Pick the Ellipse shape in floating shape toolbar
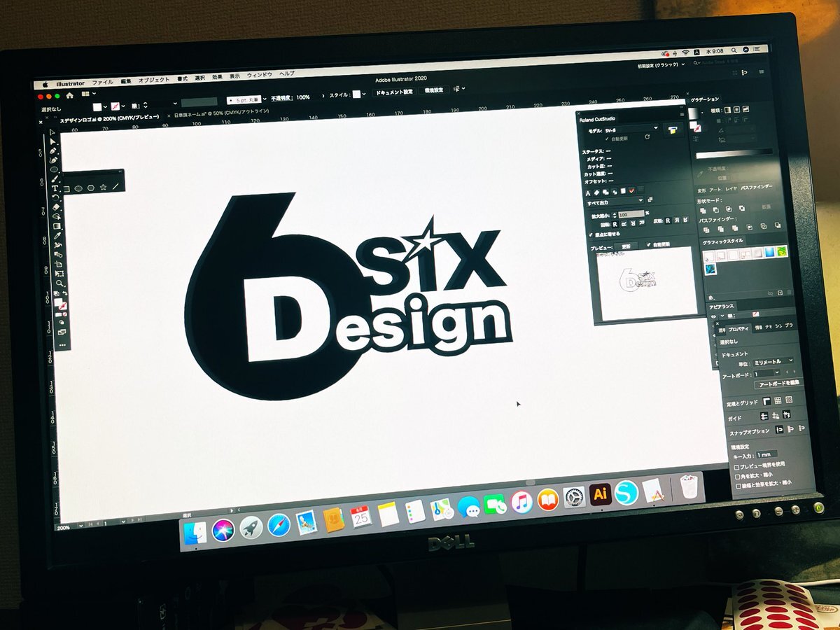Image resolution: width=840 pixels, height=630 pixels. coord(78,188)
